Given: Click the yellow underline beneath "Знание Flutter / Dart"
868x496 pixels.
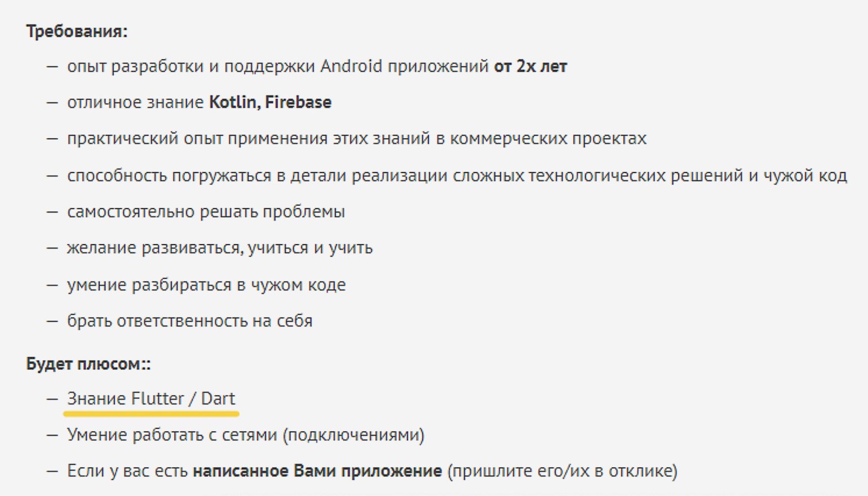Looking at the screenshot, I should click(x=151, y=414).
